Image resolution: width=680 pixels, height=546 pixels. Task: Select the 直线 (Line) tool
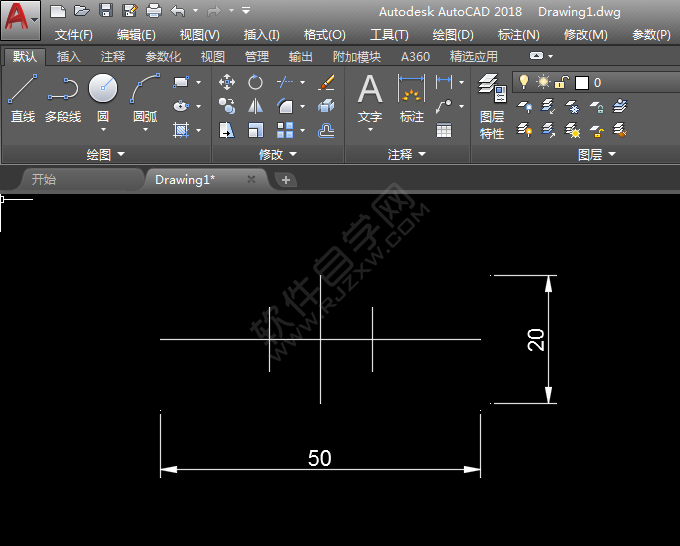point(22,98)
